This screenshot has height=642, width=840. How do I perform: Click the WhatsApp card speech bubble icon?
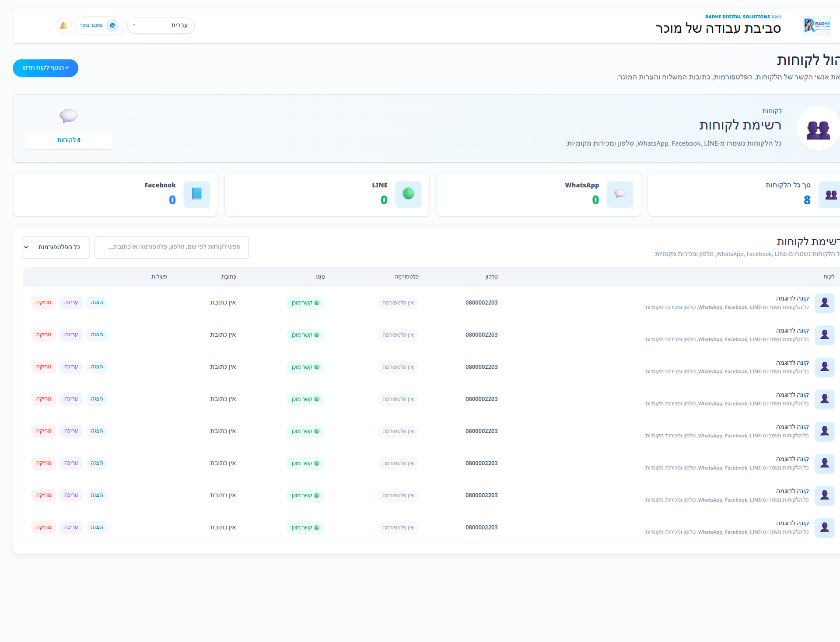pos(620,194)
